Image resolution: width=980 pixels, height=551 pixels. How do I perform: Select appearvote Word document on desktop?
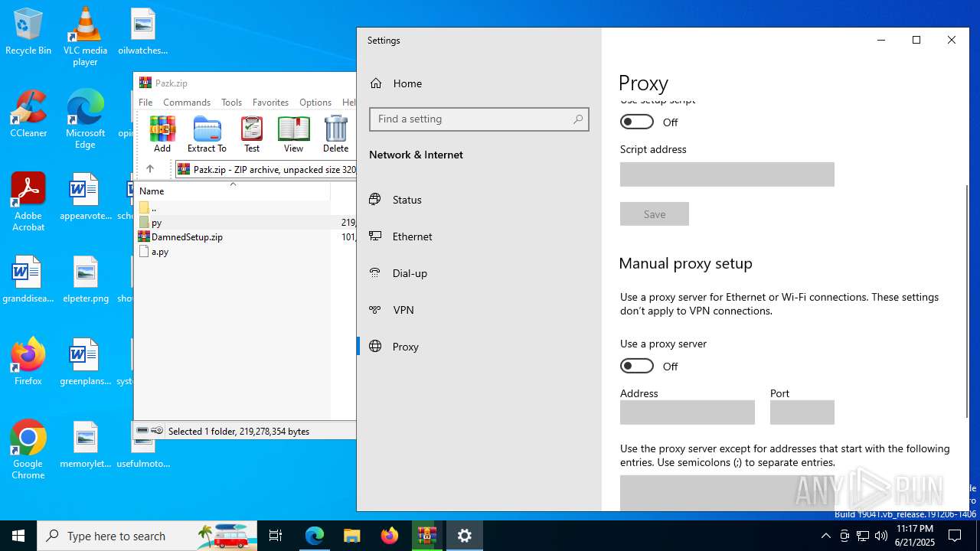coord(85,197)
